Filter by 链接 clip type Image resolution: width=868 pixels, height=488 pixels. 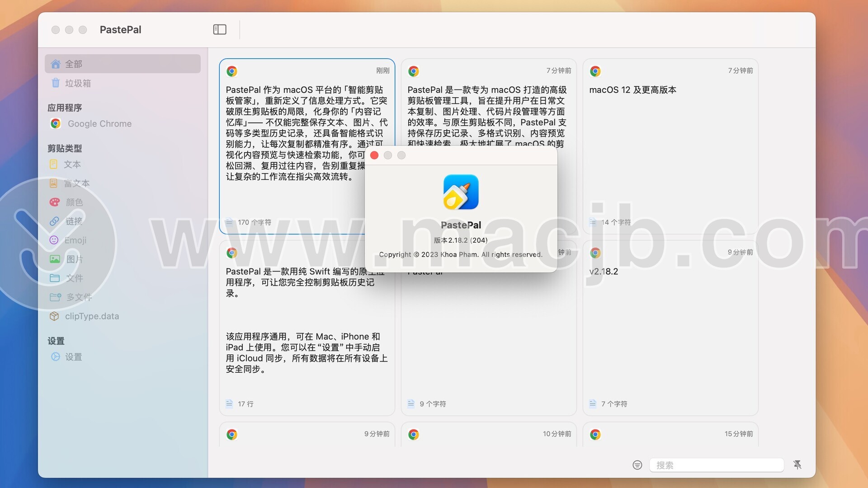tap(123, 221)
